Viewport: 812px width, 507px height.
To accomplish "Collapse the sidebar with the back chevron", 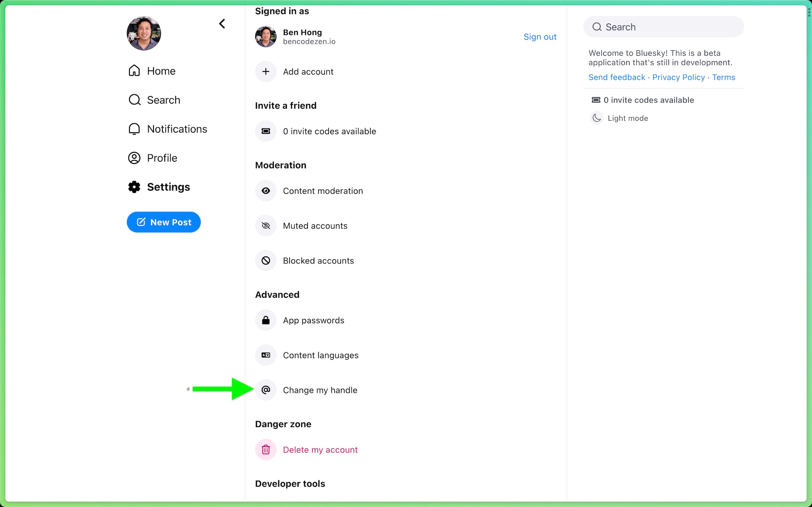I will click(x=222, y=24).
